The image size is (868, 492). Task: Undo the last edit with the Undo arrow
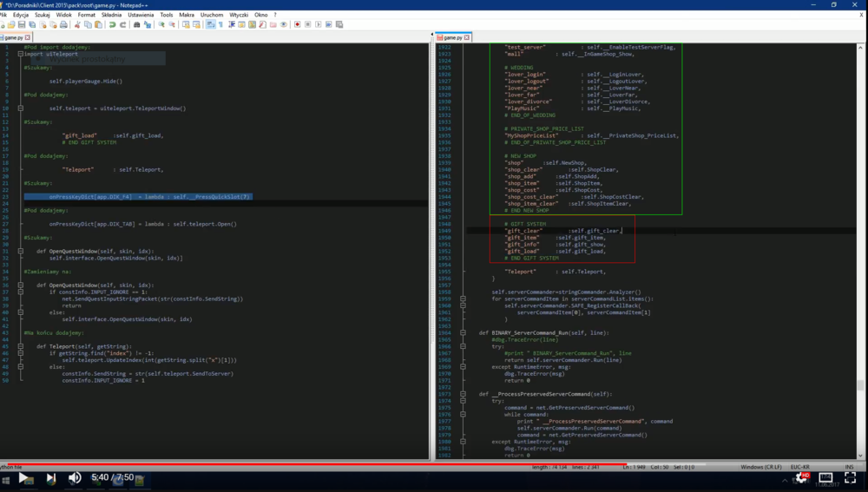[112, 24]
